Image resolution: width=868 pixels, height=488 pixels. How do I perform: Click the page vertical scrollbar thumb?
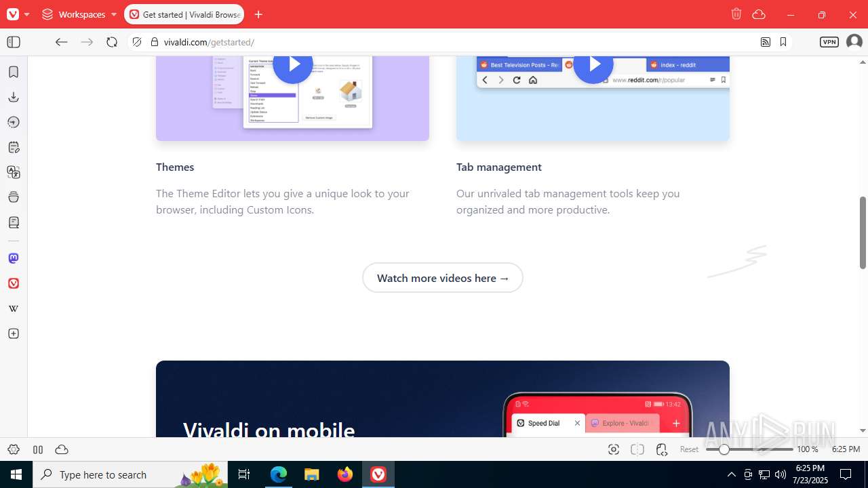863,232
